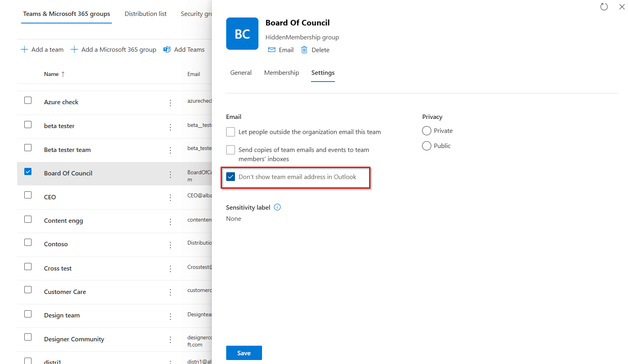Click Add a Microsoft 365 group
628x364 pixels.
(113, 49)
